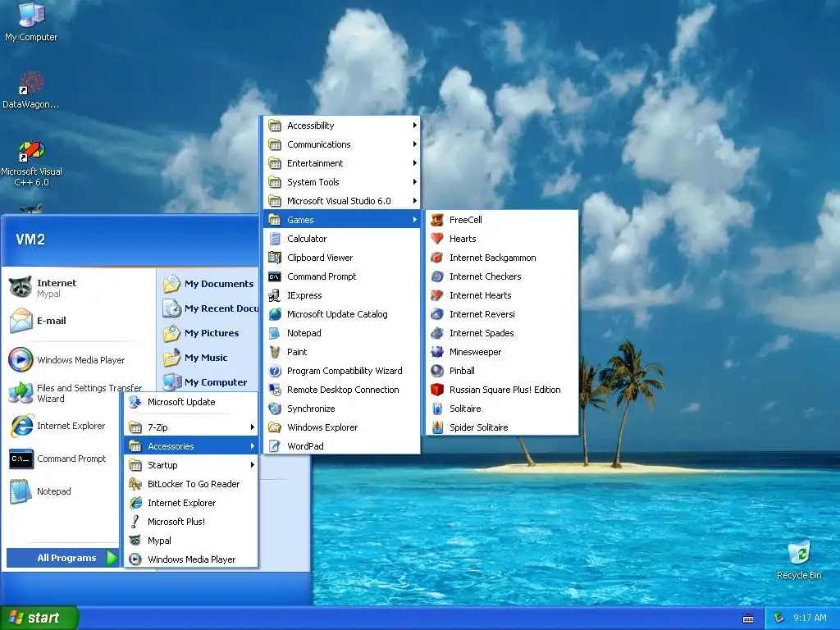Open Command Prompt icon in Accessories
Image resolution: width=840 pixels, height=630 pixels.
[x=275, y=276]
